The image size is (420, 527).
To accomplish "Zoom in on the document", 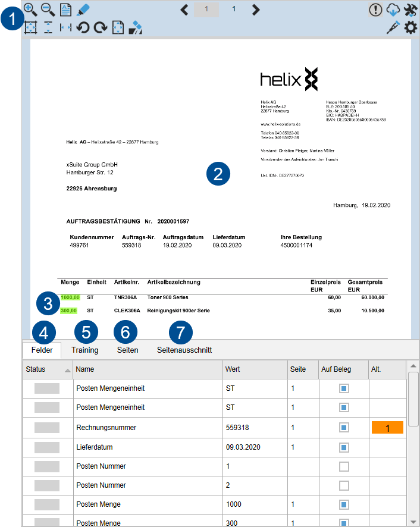I will (x=30, y=10).
